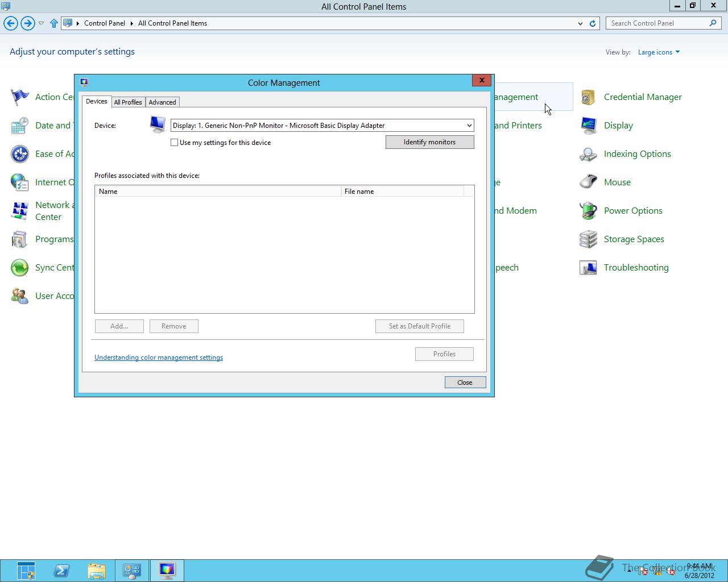
Task: Go up one folder level
Action: pos(54,23)
